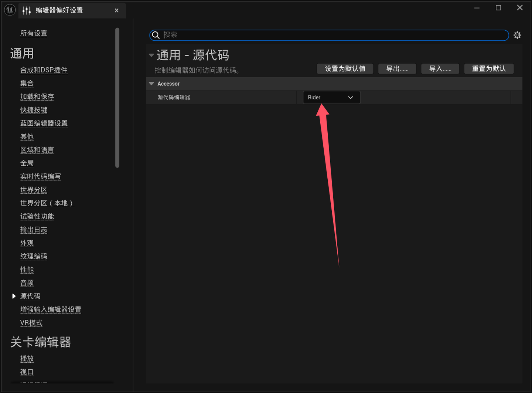532x393 pixels.
Task: Select 快捷按键 in the sidebar
Action: click(x=34, y=110)
